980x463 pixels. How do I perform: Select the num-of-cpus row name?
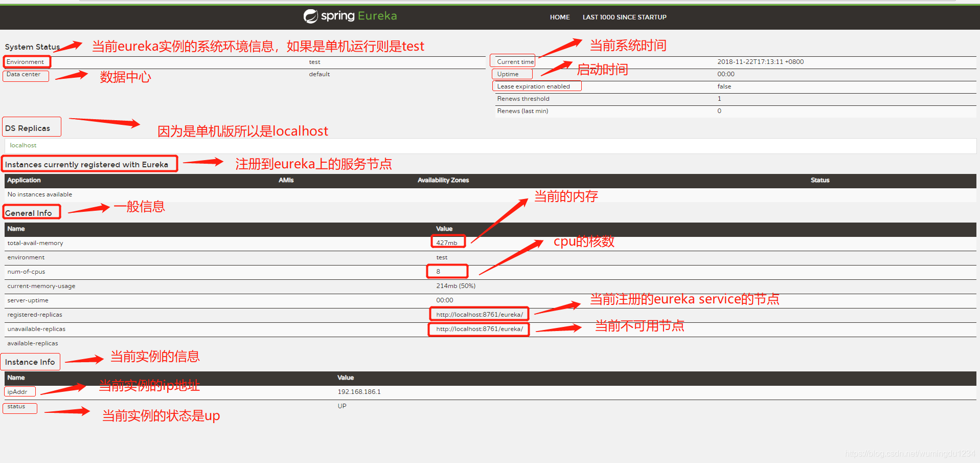pos(26,272)
